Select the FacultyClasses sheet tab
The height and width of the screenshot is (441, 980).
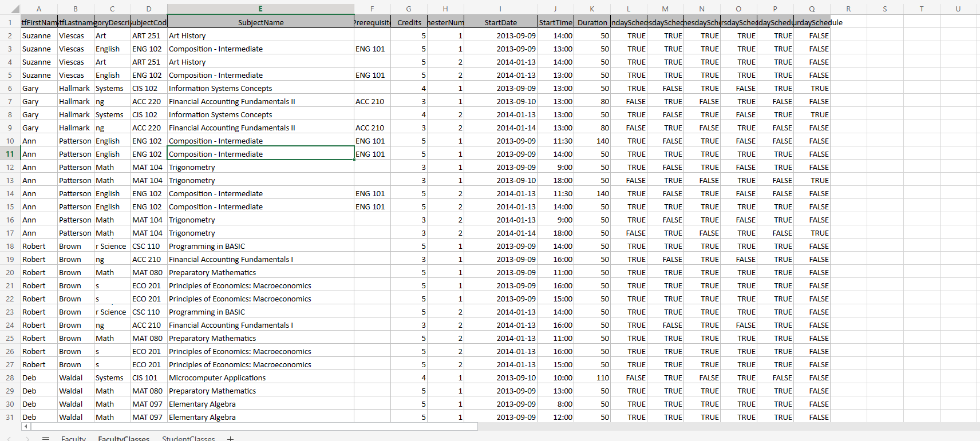pyautogui.click(x=124, y=438)
